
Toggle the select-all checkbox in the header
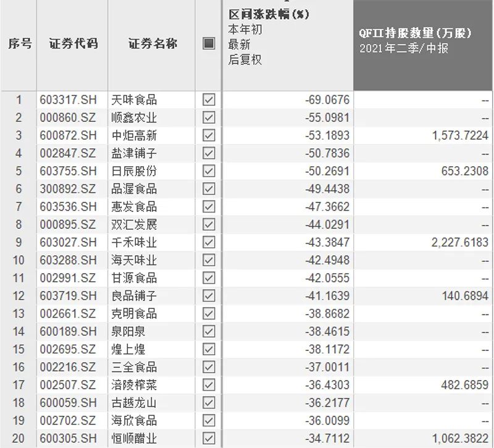[x=209, y=43]
